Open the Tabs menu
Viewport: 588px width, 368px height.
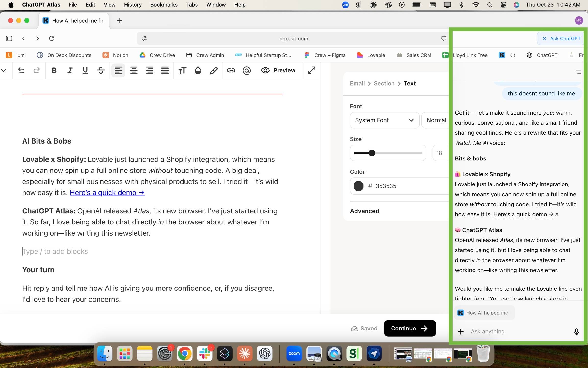[x=192, y=5]
